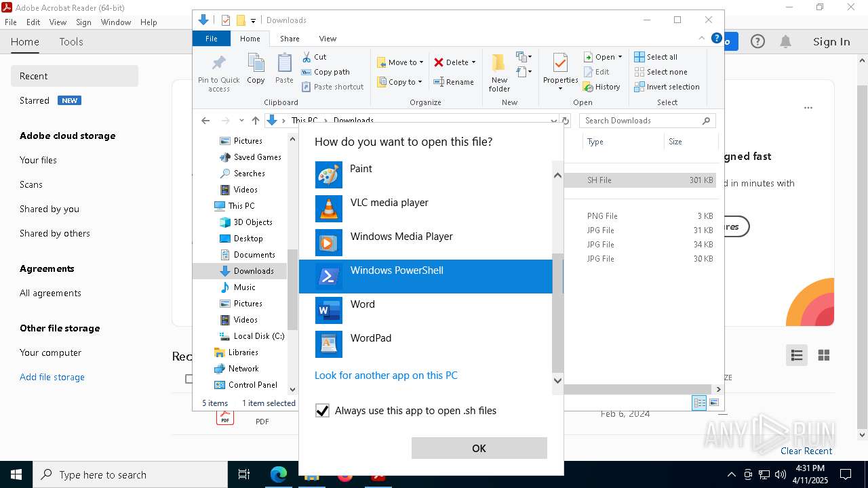The height and width of the screenshot is (488, 868).
Task: Click the Paste ribbon icon
Action: 284,69
